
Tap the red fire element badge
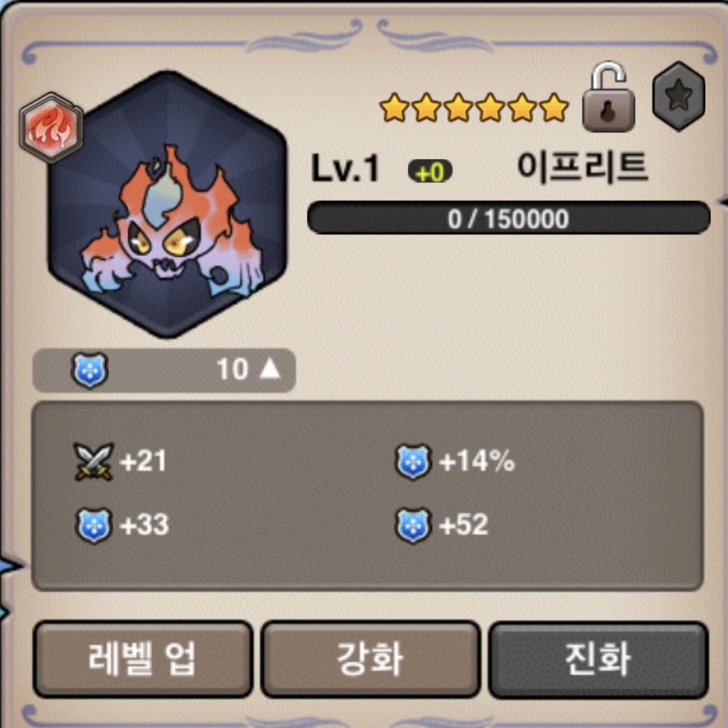[x=51, y=128]
